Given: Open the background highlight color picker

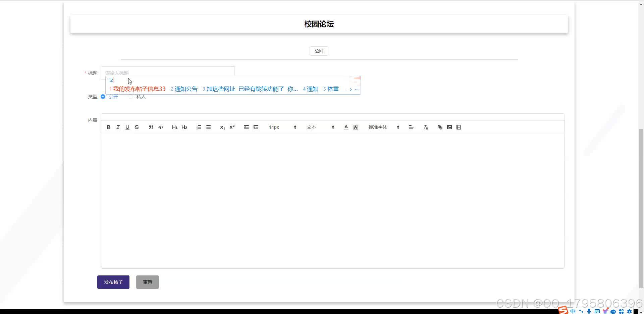Looking at the screenshot, I should coord(356,127).
